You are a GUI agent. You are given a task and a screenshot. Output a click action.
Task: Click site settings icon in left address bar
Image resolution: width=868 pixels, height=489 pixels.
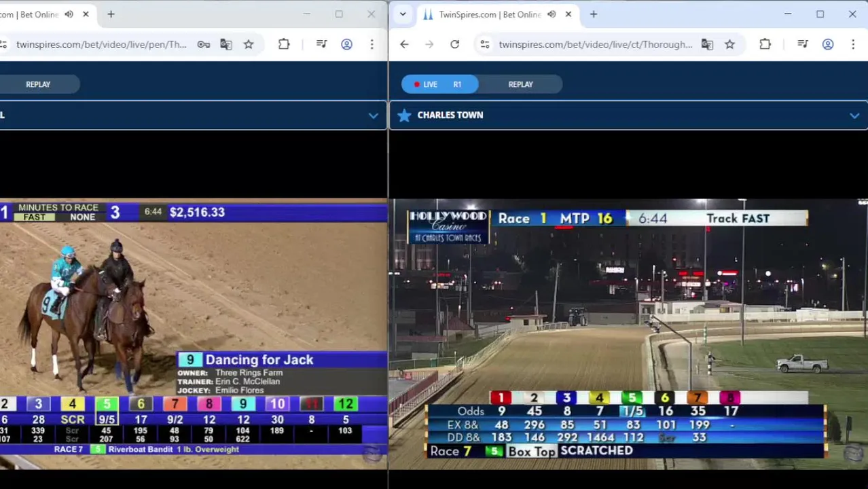tap(3, 44)
